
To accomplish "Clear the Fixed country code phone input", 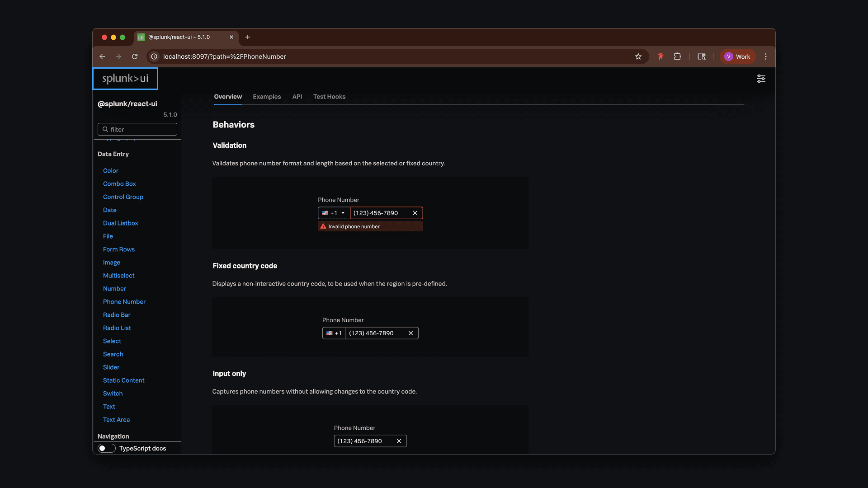I will [x=410, y=333].
